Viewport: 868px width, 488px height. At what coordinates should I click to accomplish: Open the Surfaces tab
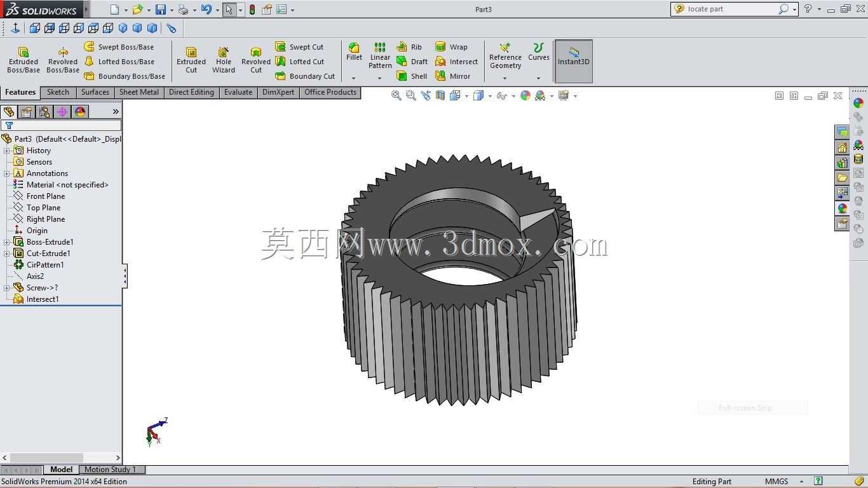pyautogui.click(x=95, y=93)
